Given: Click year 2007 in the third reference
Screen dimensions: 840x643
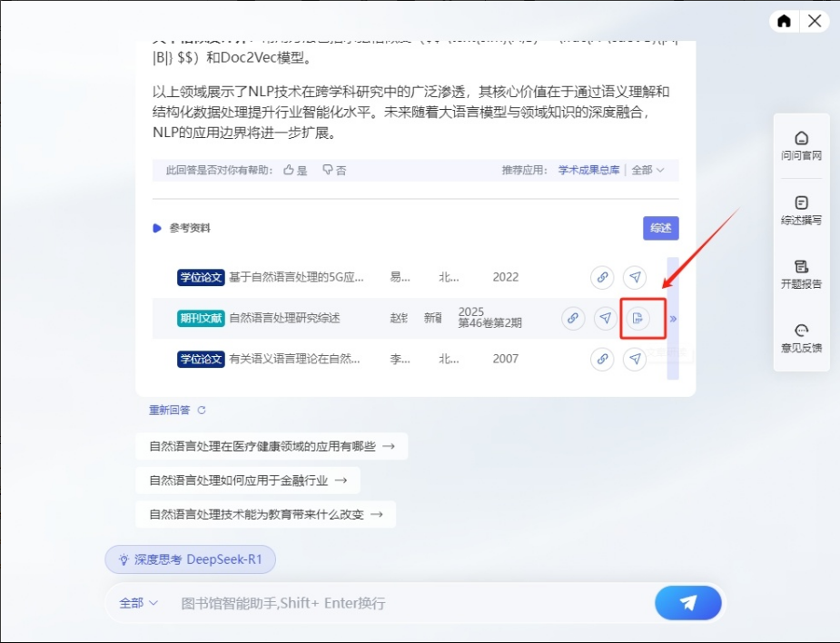Looking at the screenshot, I should tap(505, 359).
